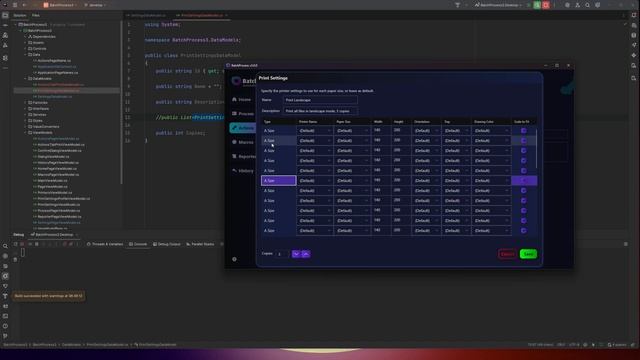640x360 pixels.
Task: Save the print settings with green Save button
Action: click(528, 254)
